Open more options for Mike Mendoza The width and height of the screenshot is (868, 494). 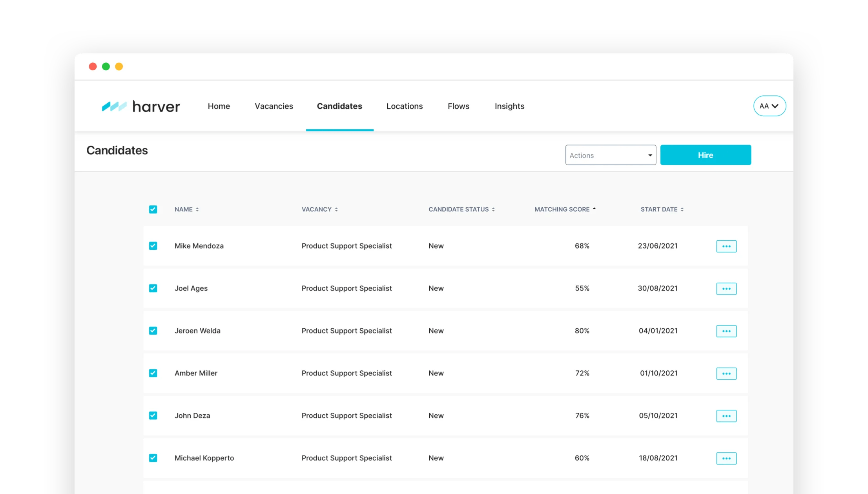(726, 246)
